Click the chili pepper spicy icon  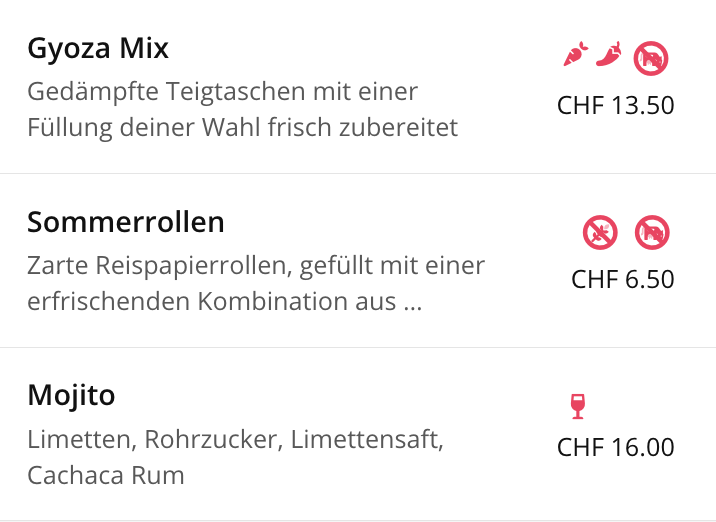click(609, 54)
